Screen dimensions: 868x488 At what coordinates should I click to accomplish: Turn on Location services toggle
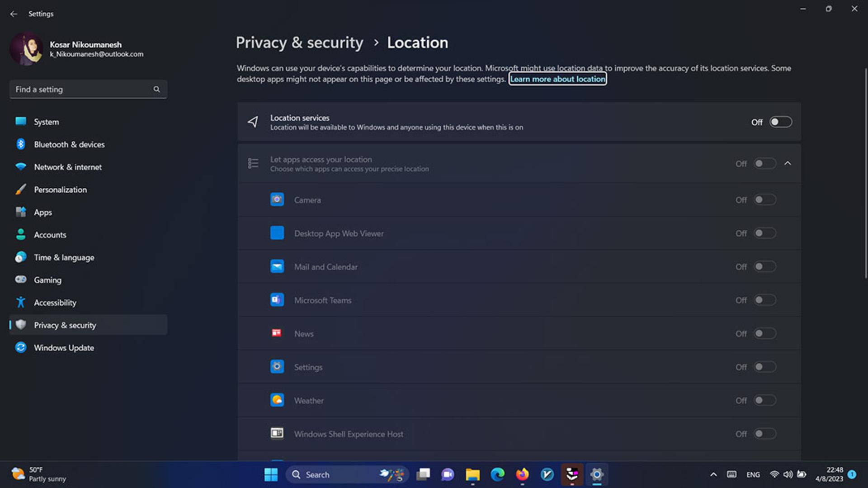tap(781, 122)
